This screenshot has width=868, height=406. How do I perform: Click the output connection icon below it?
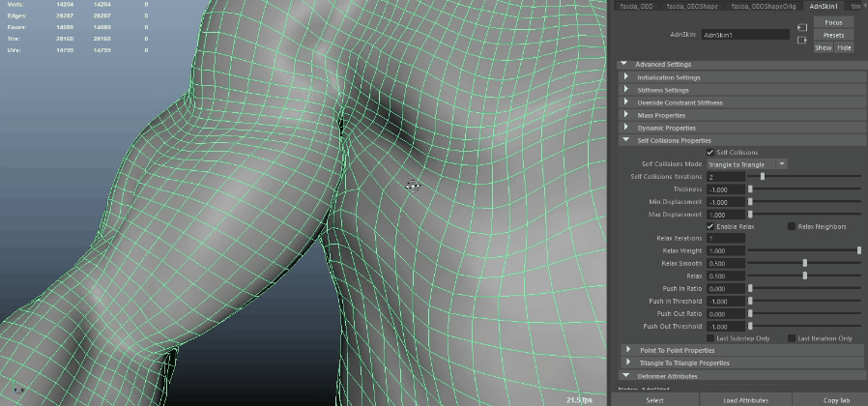pos(802,41)
